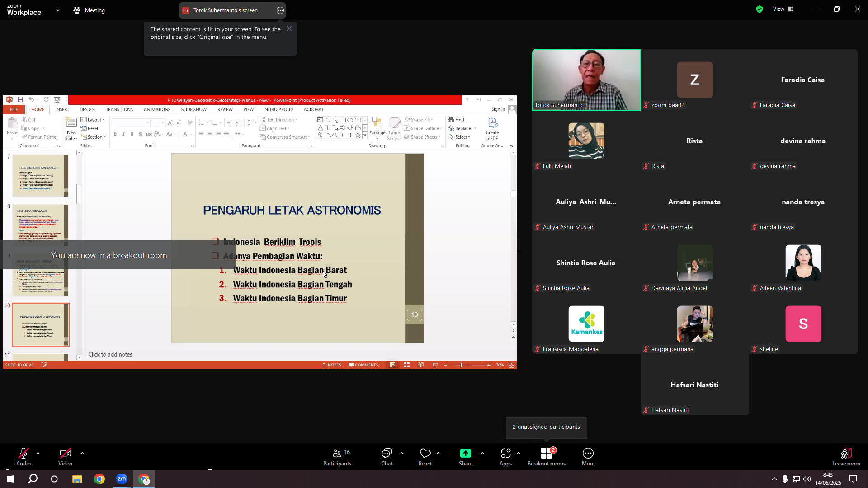
Task: Open the Zoom Workplace dropdown arrow
Action: click(x=58, y=10)
